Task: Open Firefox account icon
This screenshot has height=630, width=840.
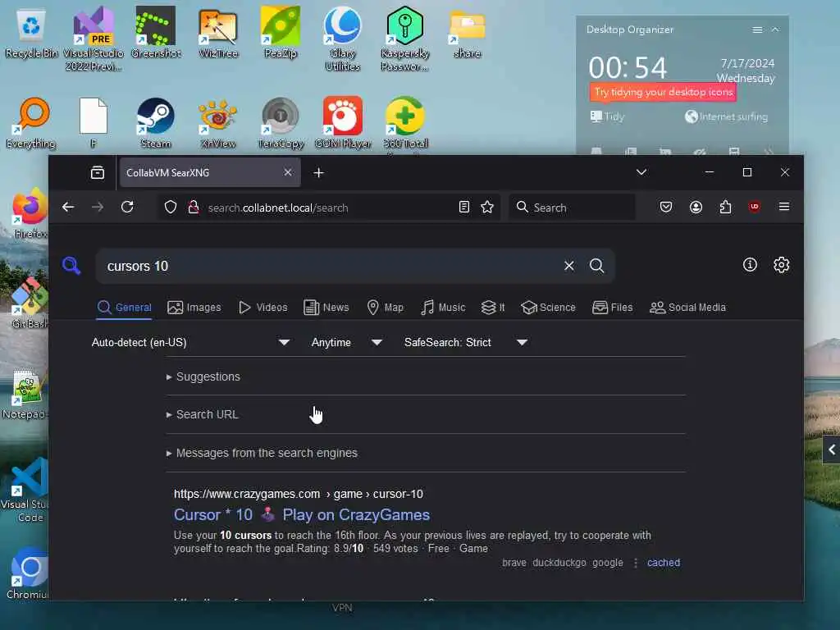Action: [696, 208]
